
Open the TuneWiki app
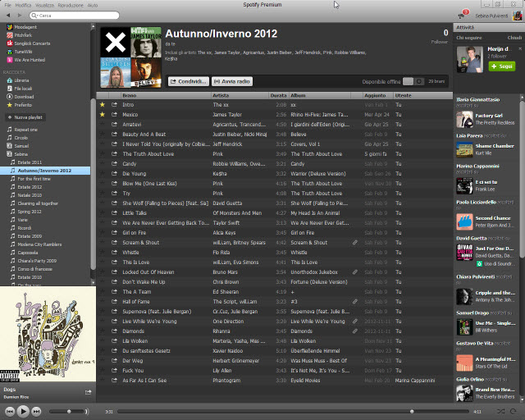[x=23, y=51]
